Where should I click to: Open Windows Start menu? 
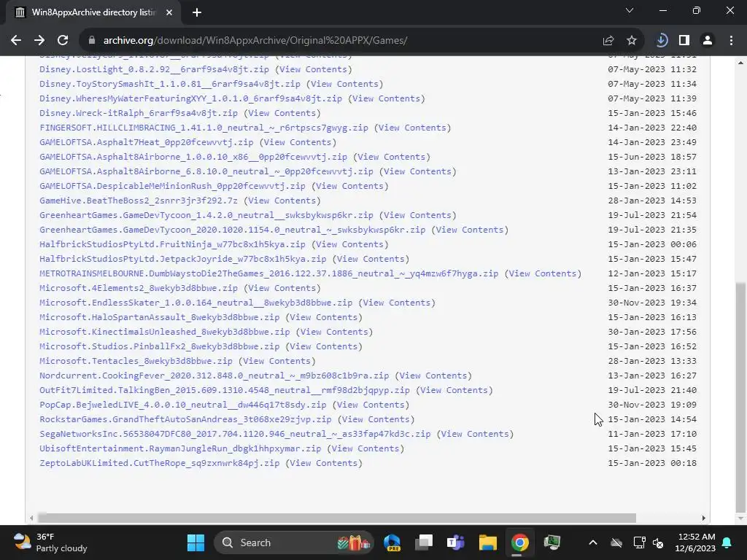[x=196, y=542]
